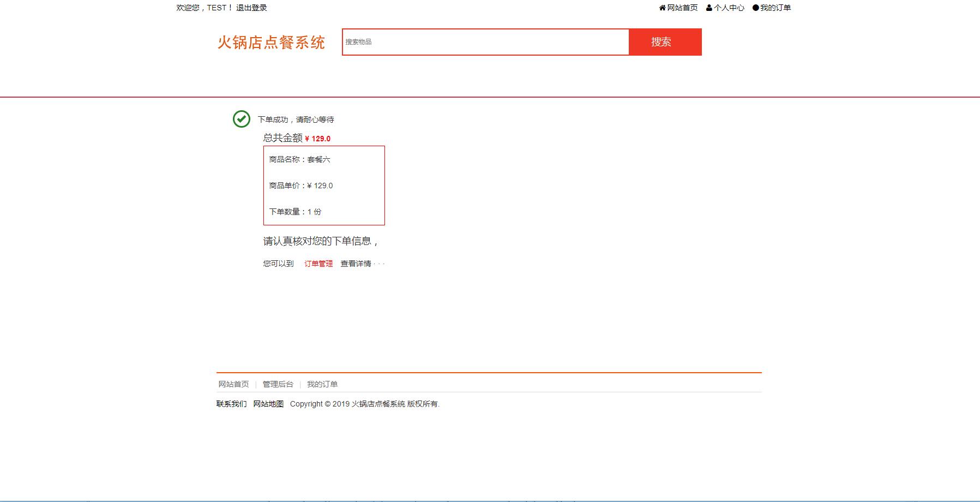This screenshot has width=980, height=502.
Task: Open 我的订单 in the footer
Action: [x=322, y=384]
